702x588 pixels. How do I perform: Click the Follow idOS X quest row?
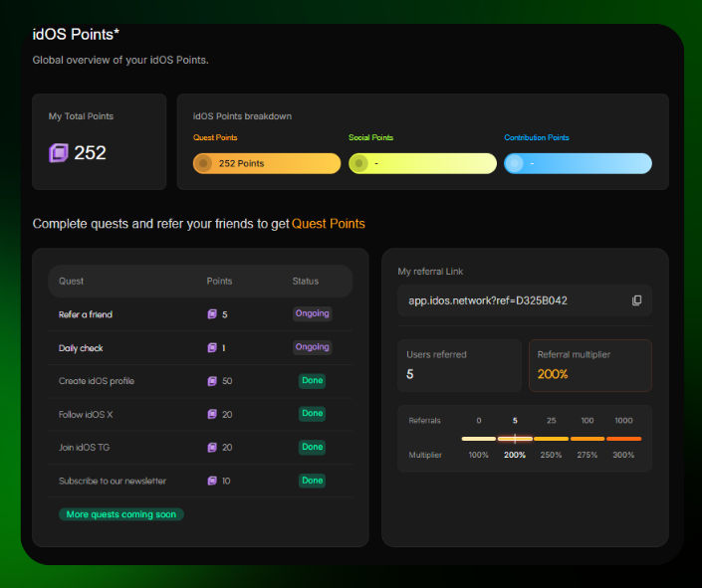coord(200,414)
